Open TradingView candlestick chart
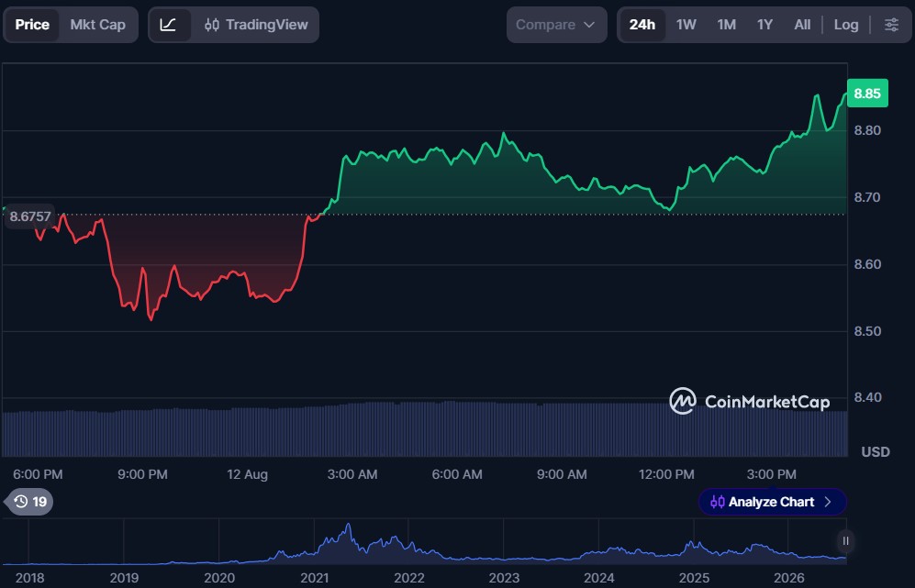Screen dimensions: 915x588 pos(255,25)
